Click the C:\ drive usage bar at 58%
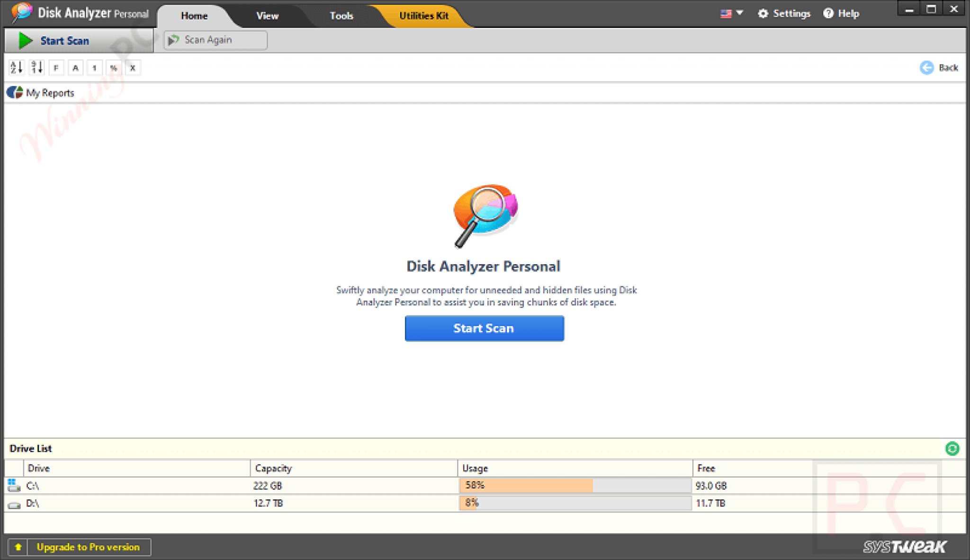This screenshot has width=970, height=560. tap(575, 485)
